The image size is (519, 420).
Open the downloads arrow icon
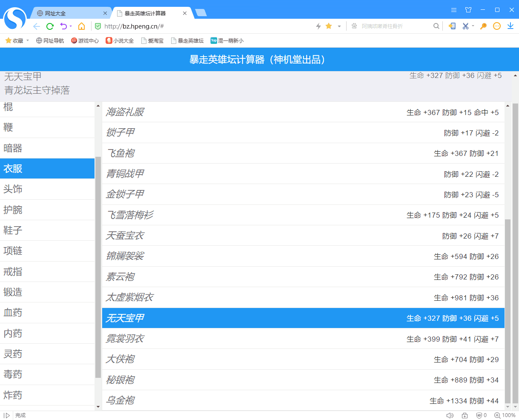click(510, 26)
